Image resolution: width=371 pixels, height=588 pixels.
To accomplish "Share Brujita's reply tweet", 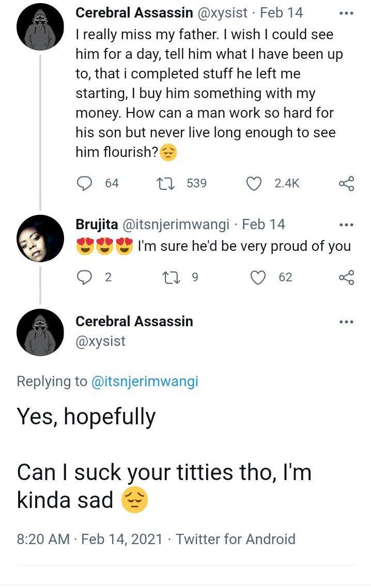I will (346, 277).
